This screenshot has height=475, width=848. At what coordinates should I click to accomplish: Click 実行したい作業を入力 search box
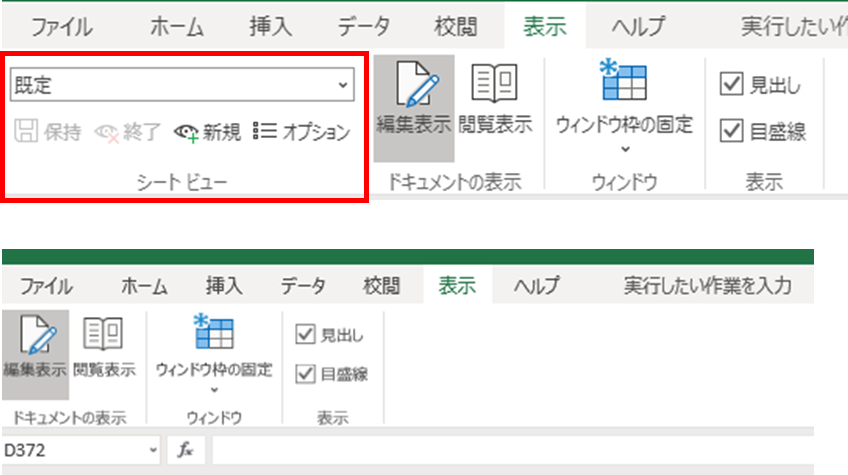pos(707,286)
